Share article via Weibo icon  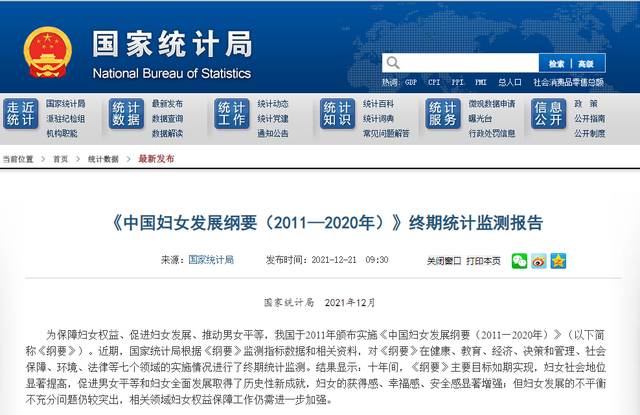(539, 261)
